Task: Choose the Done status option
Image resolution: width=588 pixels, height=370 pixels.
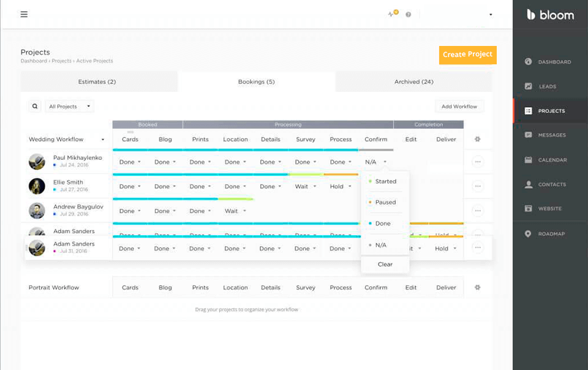Action: coord(383,224)
